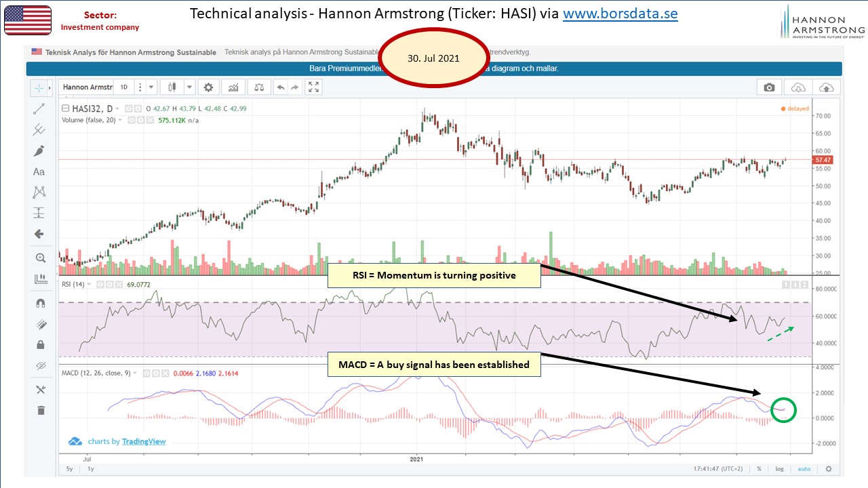Expand the chart style dropdown arrow
Viewport: 868px width, 488px height.
coord(189,87)
